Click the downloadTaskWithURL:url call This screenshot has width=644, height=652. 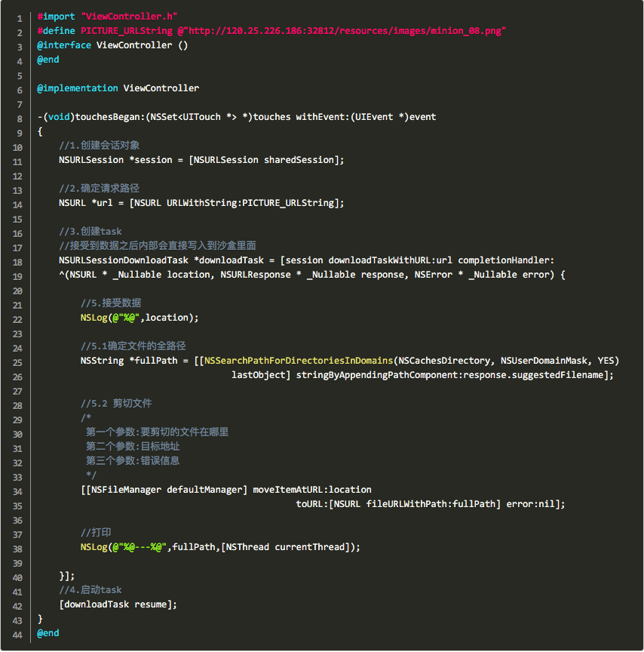(390, 260)
